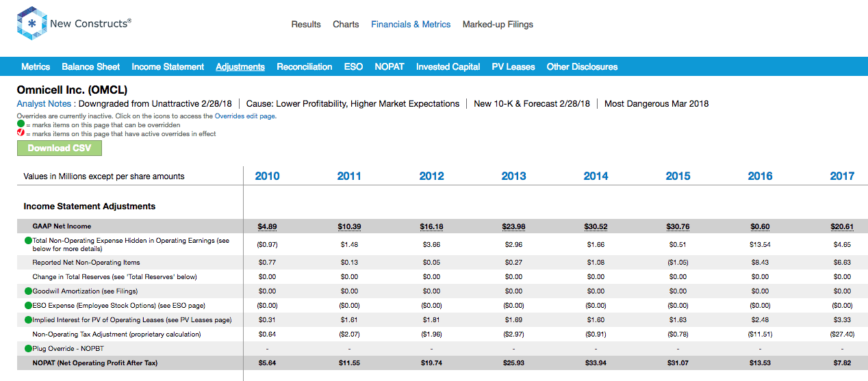The width and height of the screenshot is (868, 381).
Task: Click Non-Operating Tax Adjustment value ($27.40)
Action: (x=842, y=334)
